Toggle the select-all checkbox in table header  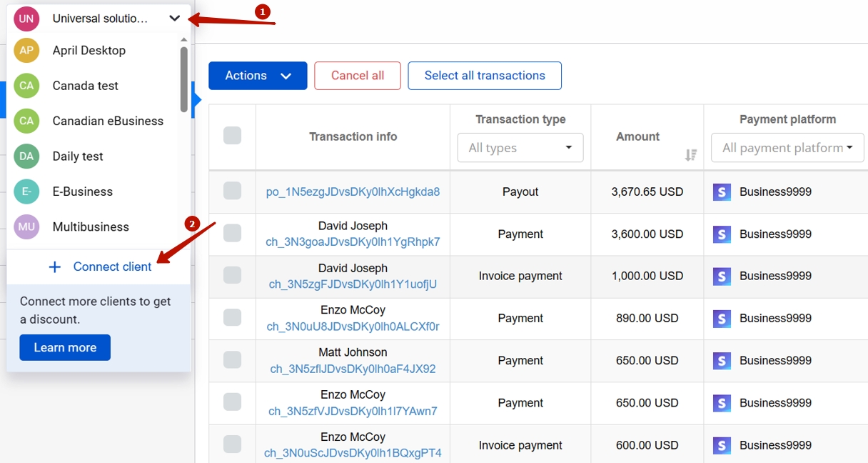tap(231, 136)
